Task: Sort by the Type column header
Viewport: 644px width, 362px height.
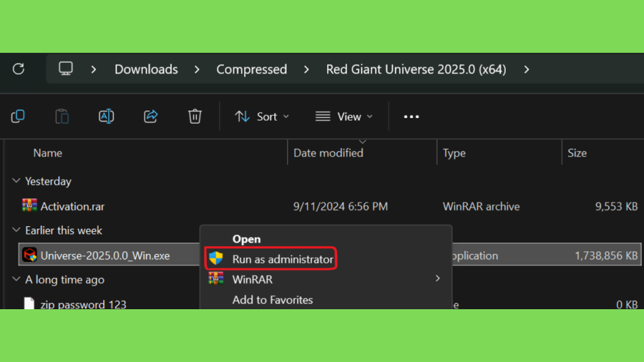Action: (x=454, y=153)
